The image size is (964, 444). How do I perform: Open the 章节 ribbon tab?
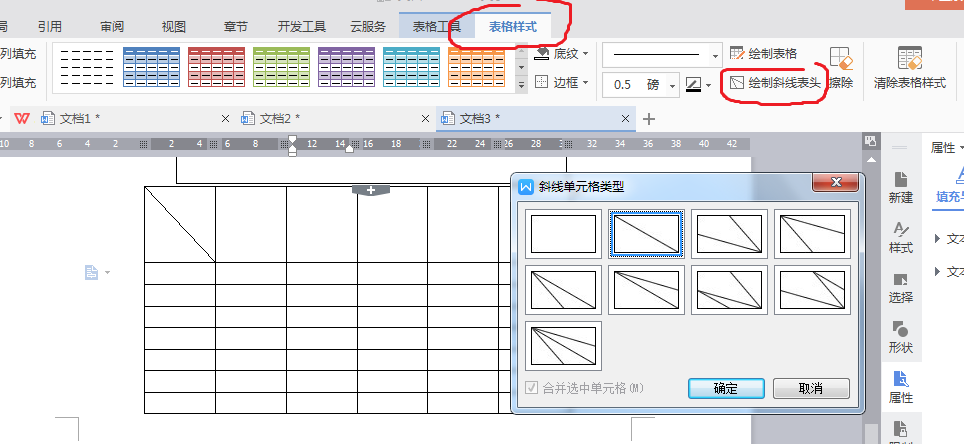pos(235,26)
